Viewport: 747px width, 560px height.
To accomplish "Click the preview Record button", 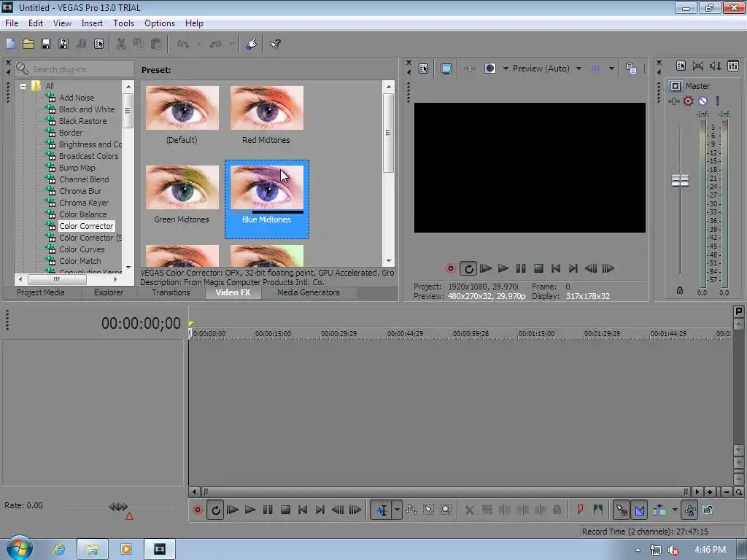I will coord(450,268).
